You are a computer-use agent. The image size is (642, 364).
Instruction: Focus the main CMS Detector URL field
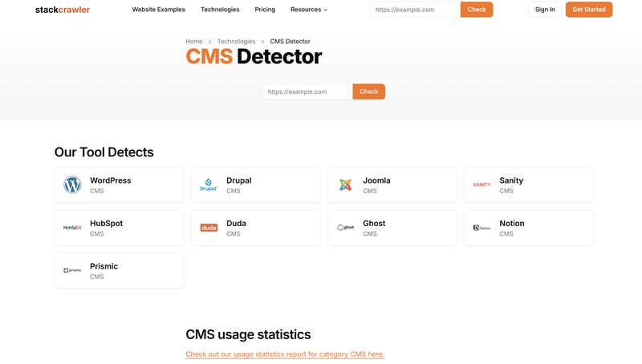307,91
